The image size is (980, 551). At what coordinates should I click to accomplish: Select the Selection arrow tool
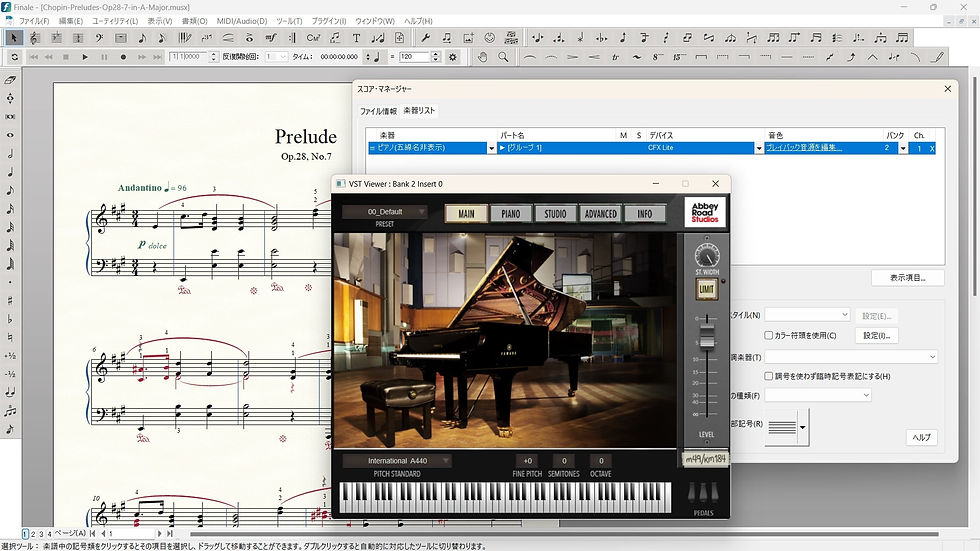[13, 37]
